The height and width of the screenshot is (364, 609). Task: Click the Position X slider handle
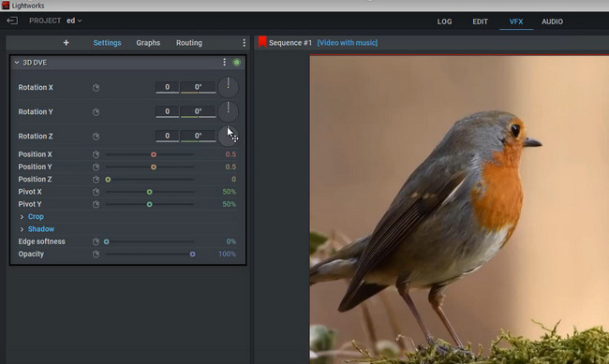[x=154, y=154]
